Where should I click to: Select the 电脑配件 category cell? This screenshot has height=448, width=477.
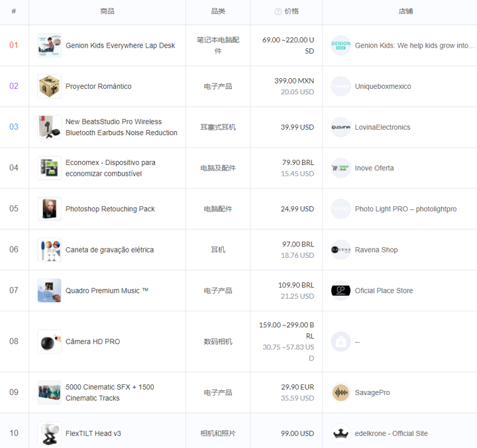coord(218,209)
